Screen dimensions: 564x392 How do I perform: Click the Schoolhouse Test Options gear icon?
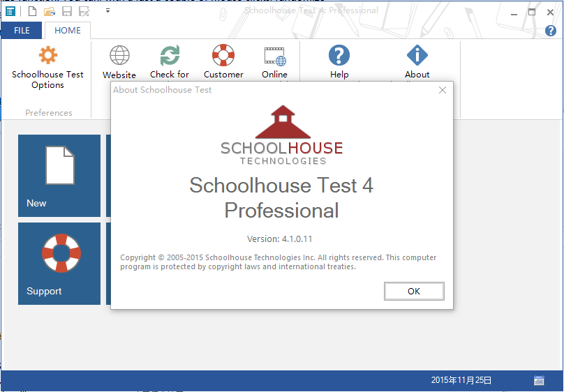coord(47,56)
